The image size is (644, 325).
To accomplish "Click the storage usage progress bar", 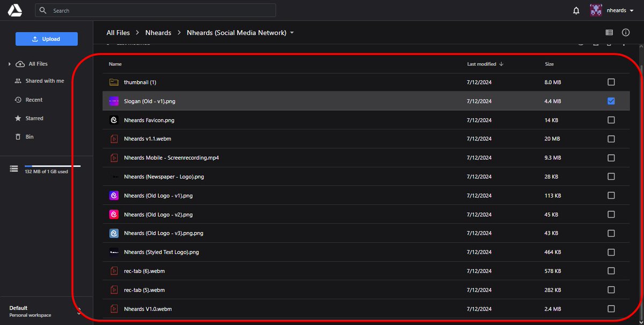I will 53,167.
